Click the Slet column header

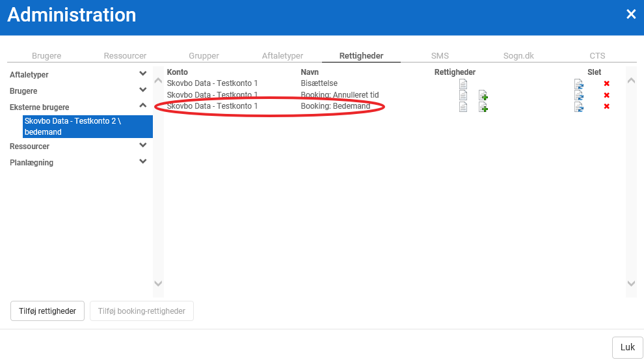(594, 72)
